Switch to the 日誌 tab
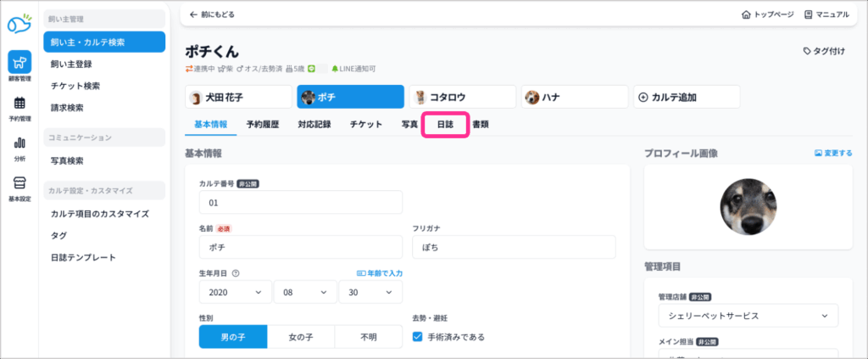Viewport: 868px width, 359px height. tap(445, 125)
